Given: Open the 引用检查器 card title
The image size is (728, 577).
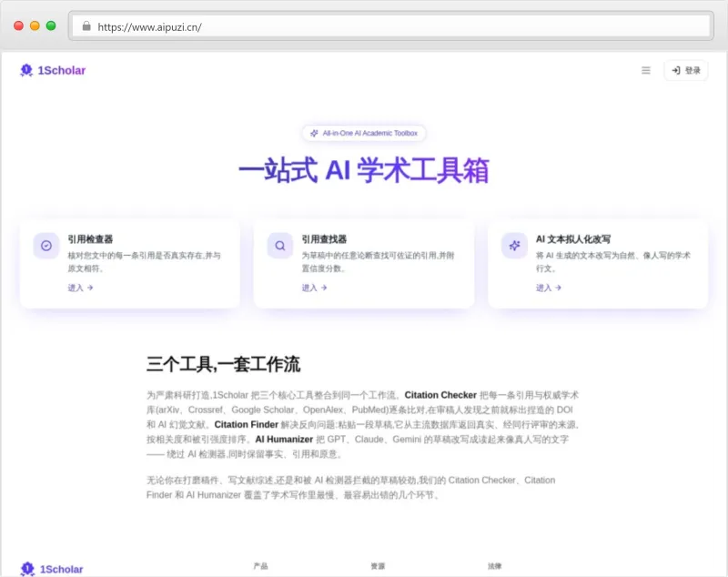Looking at the screenshot, I should (90, 239).
